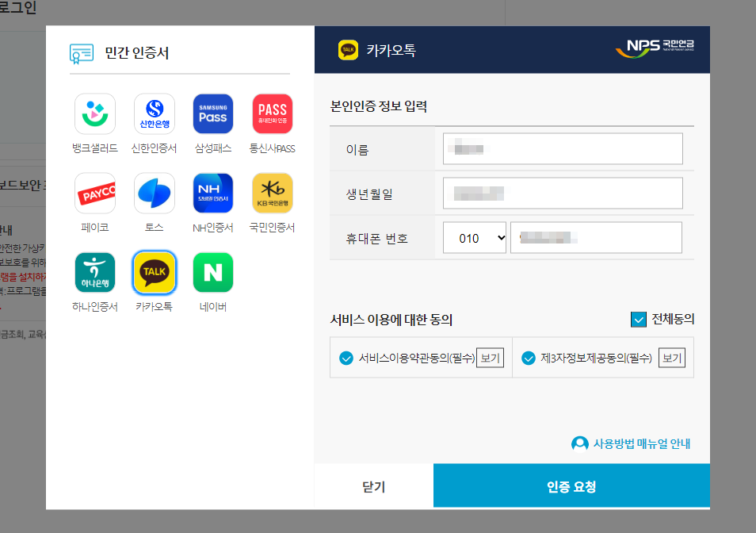Open the 010 phone prefix dropdown
Image resolution: width=756 pixels, height=533 pixels.
click(x=475, y=238)
